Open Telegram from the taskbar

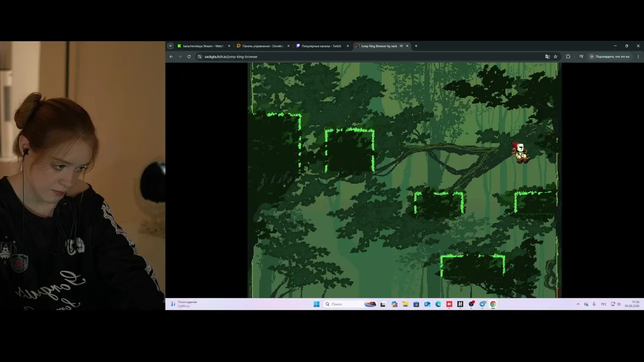(482, 304)
